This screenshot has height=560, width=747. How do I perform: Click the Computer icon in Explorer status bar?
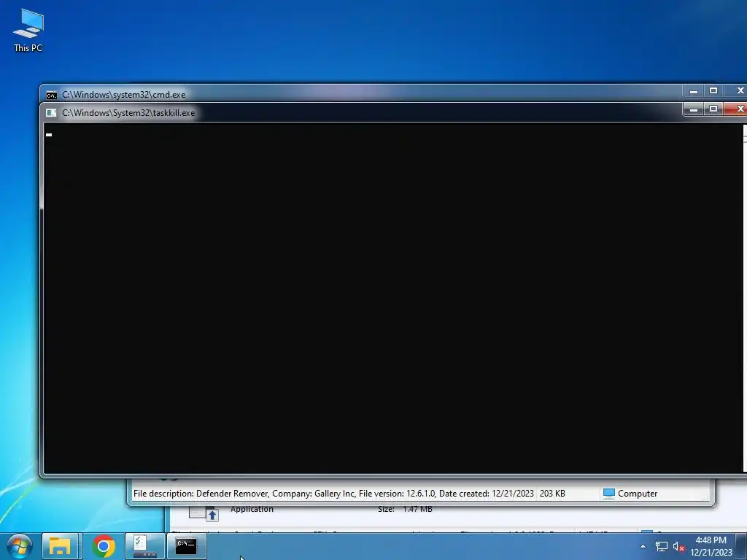coord(608,494)
